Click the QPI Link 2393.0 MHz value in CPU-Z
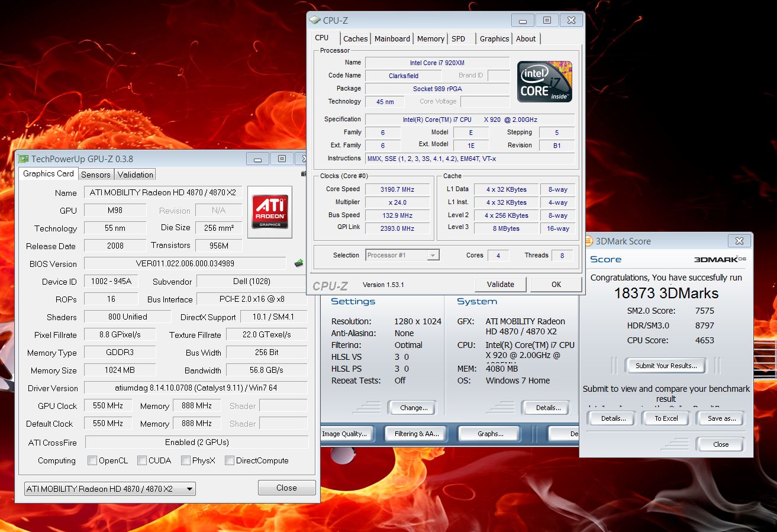This screenshot has width=777, height=532. pos(397,228)
